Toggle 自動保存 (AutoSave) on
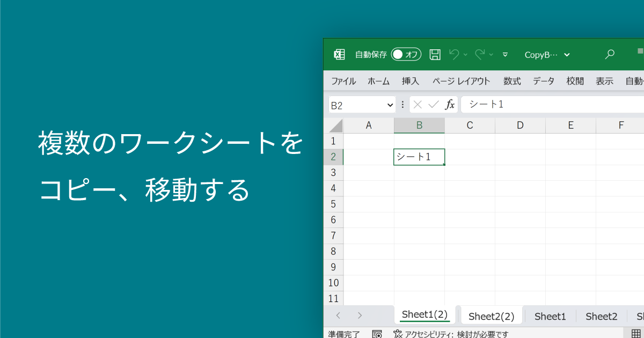This screenshot has height=338, width=644. point(406,54)
